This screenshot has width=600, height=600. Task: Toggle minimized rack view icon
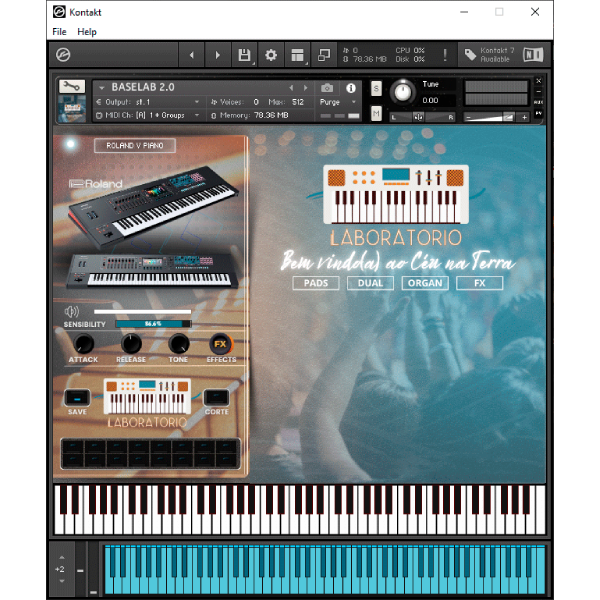point(324,55)
